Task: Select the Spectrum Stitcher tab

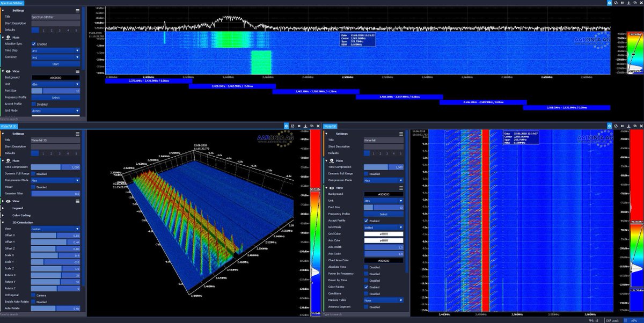Action: click(x=12, y=3)
